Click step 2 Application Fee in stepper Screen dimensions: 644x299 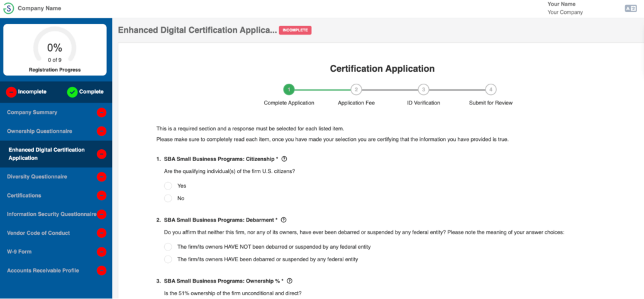(x=356, y=90)
